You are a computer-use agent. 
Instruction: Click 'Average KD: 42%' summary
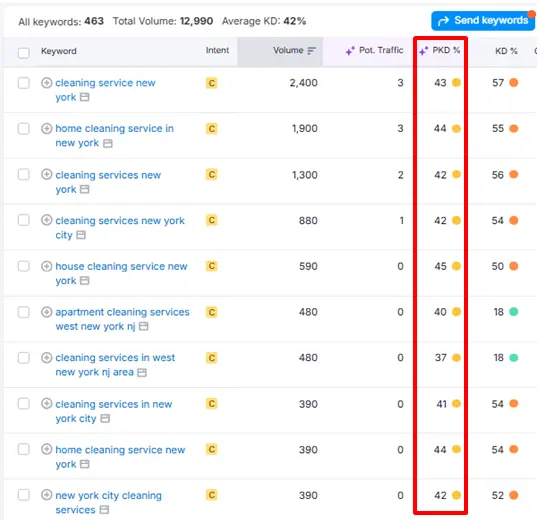(264, 21)
